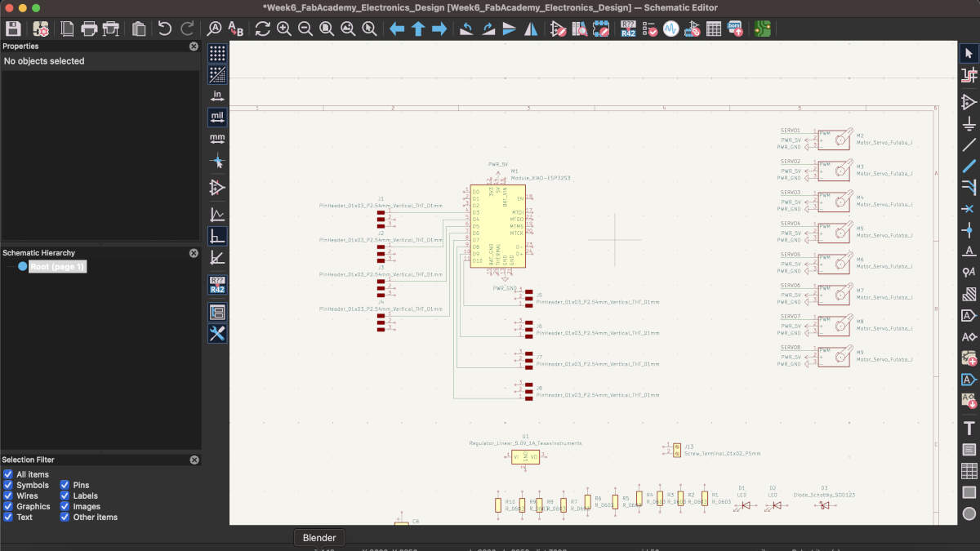Refresh the schematic view

pyautogui.click(x=262, y=29)
